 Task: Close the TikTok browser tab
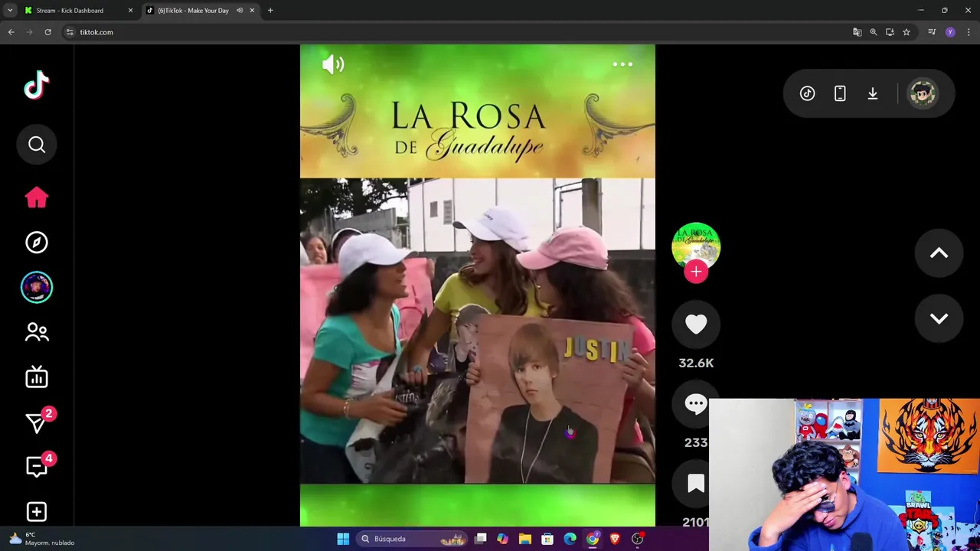tap(252, 10)
